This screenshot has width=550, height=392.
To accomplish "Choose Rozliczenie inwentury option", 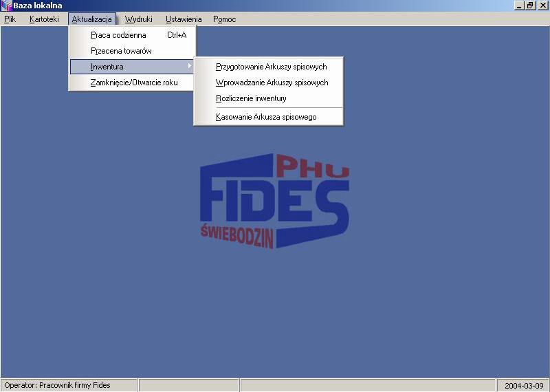I will 269,98.
